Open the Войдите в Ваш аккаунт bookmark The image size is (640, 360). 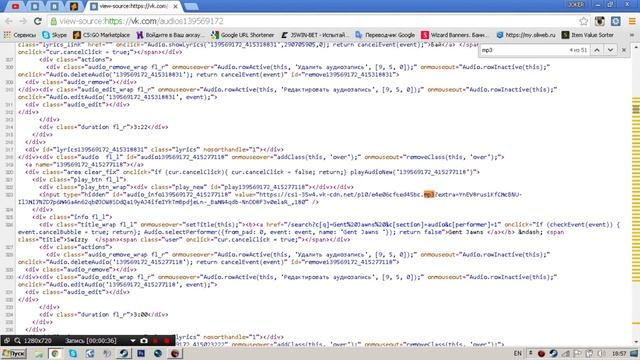coord(170,35)
